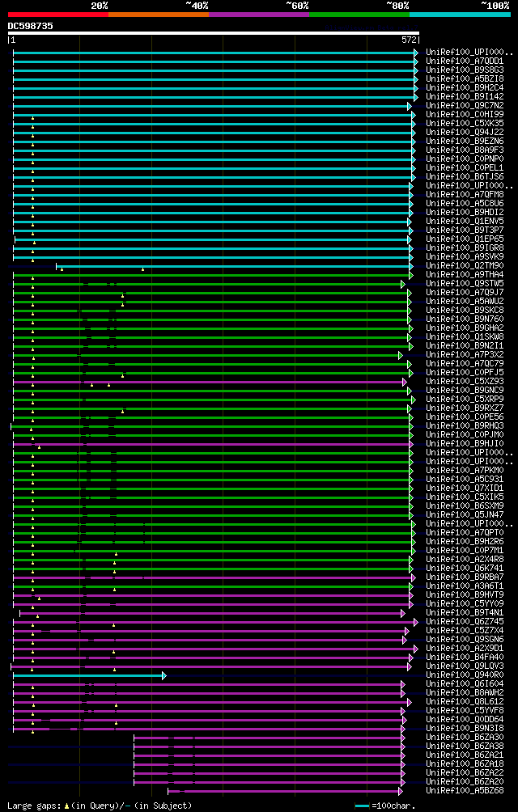The width and height of the screenshot is (518, 812).
Task: Select the UniRef100_B9N760 label
Action: 465,319
